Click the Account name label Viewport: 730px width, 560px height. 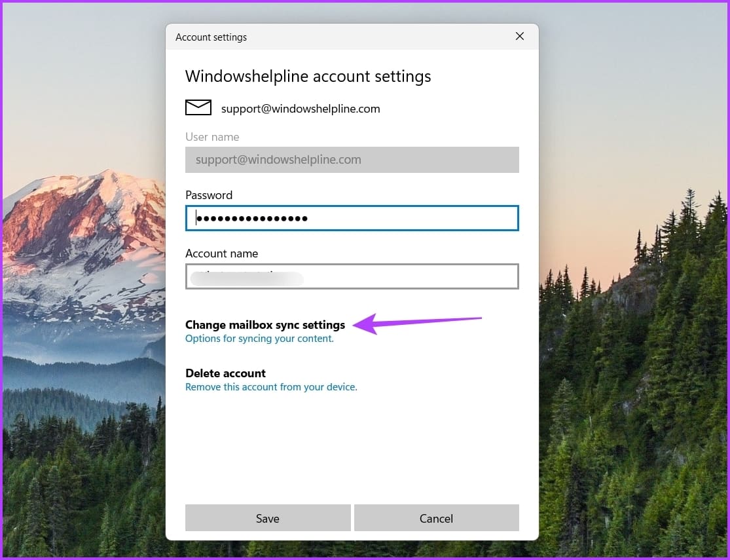coord(221,253)
